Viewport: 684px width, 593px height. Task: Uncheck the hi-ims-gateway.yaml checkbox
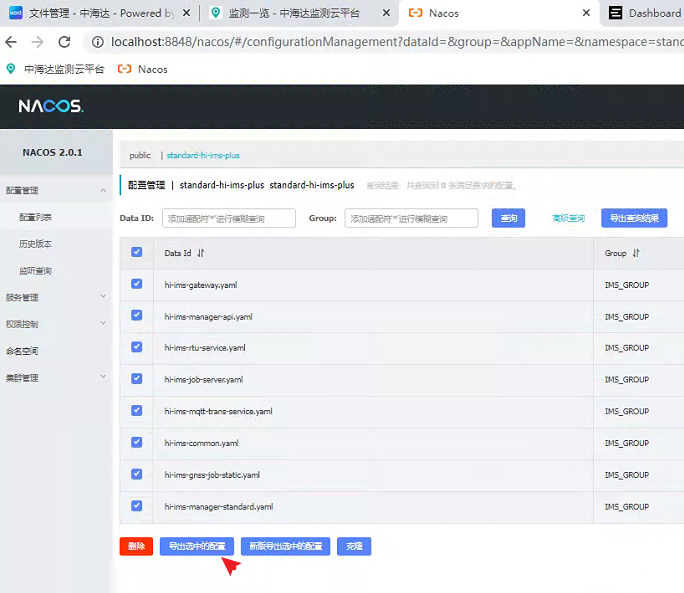(137, 285)
